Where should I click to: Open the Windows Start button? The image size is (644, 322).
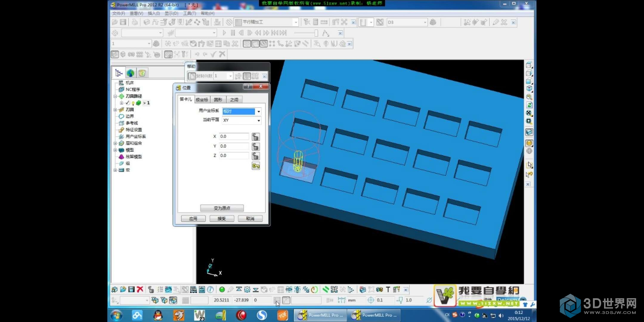(116, 315)
